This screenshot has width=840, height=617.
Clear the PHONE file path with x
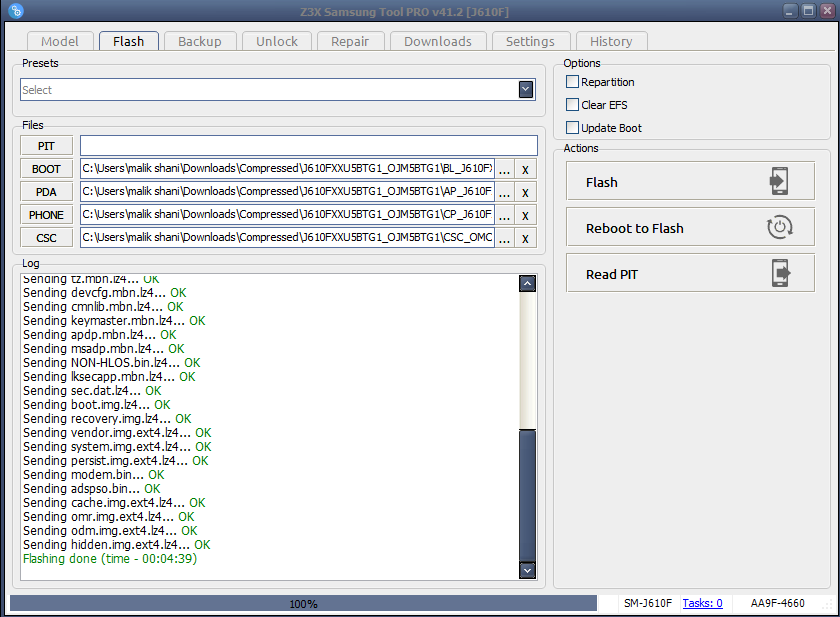525,215
